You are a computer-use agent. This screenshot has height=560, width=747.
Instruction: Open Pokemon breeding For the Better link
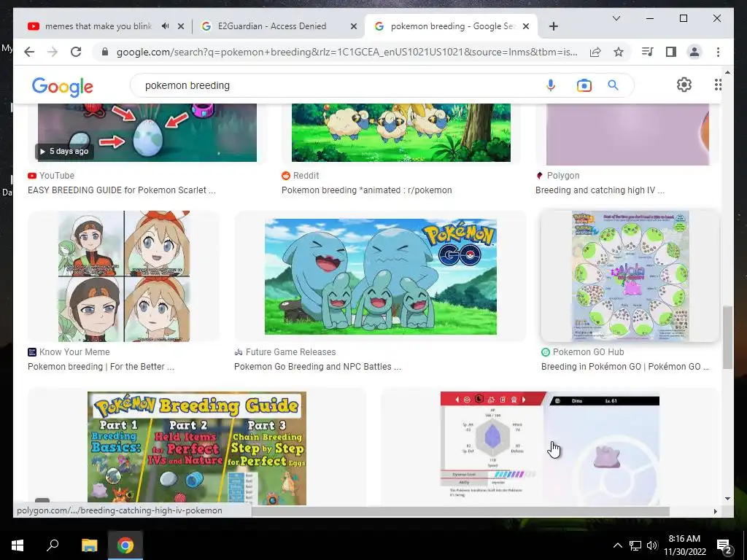101,367
